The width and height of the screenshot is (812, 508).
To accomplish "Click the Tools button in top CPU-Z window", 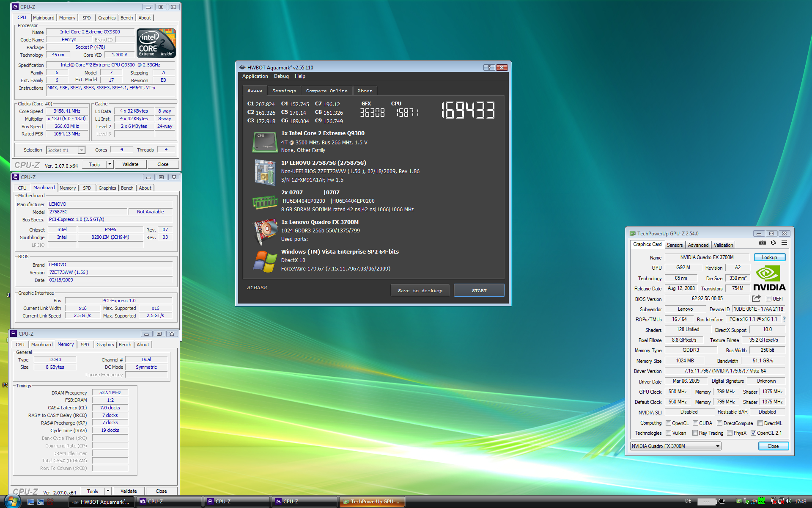I will pyautogui.click(x=94, y=164).
